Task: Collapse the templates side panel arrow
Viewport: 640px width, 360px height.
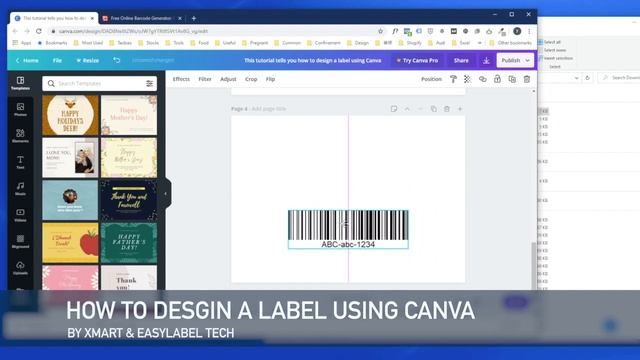Action: click(166, 193)
